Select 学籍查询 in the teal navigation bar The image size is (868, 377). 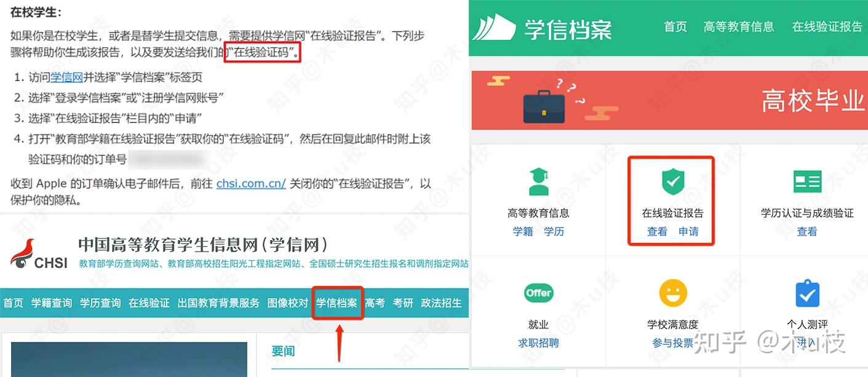tap(52, 303)
